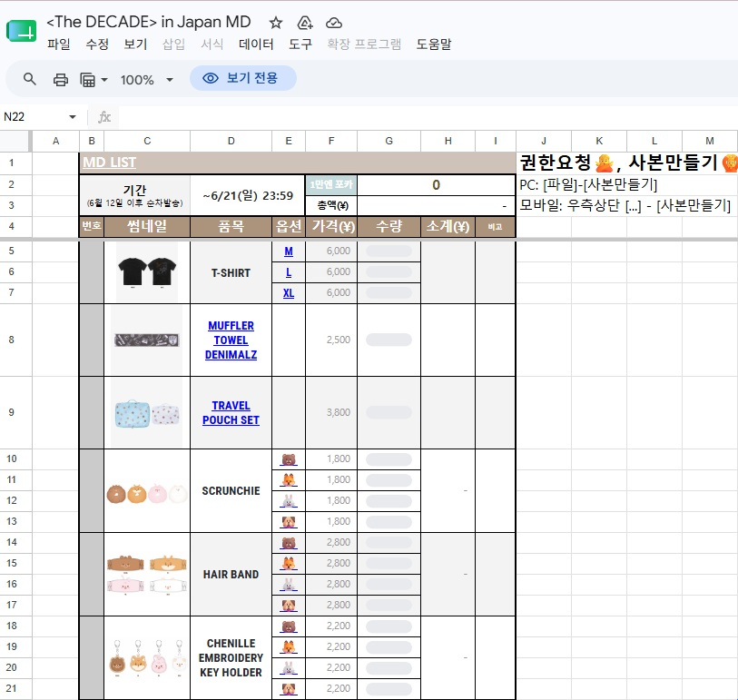Expand the filter views dropdown arrow
This screenshot has width=738, height=700.
(104, 80)
